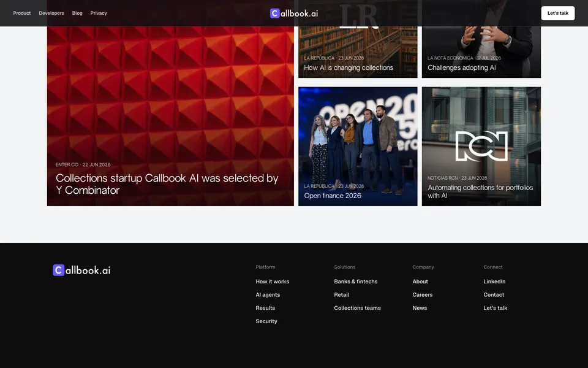
Task: Click Security footer link
Action: (266, 321)
